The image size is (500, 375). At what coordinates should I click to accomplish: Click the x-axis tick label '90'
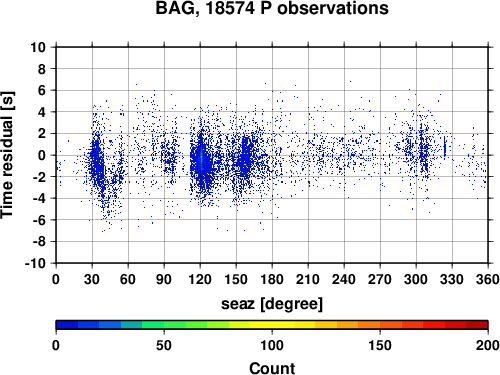164,279
